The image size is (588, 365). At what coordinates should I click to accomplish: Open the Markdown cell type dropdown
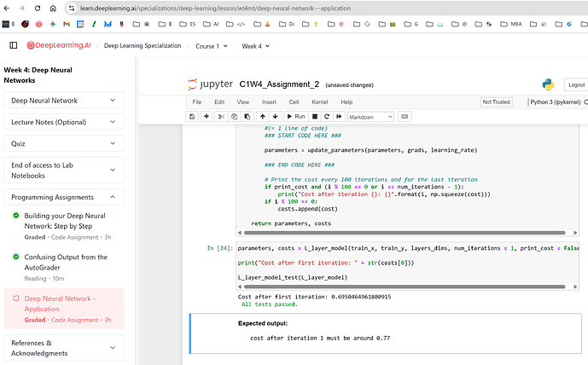[x=370, y=116]
